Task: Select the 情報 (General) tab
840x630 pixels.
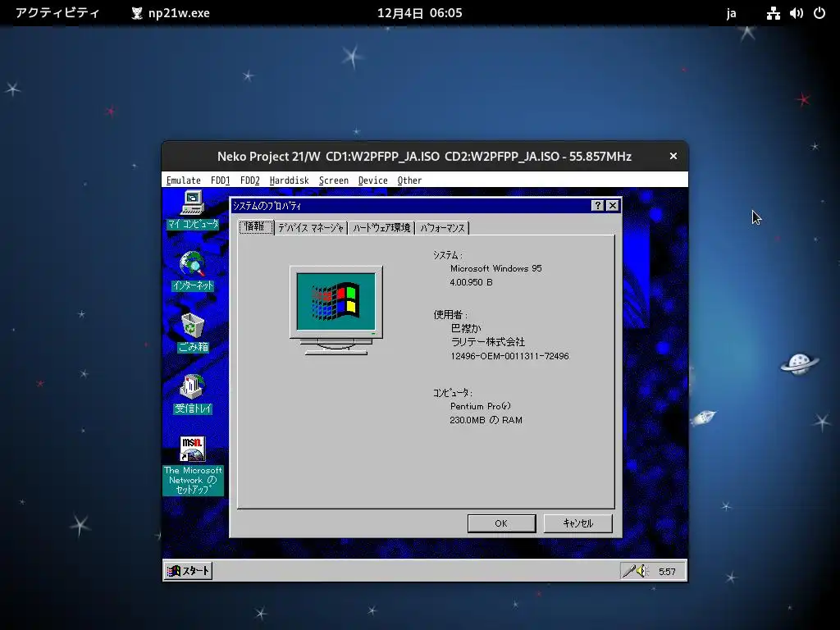Action: (256, 226)
